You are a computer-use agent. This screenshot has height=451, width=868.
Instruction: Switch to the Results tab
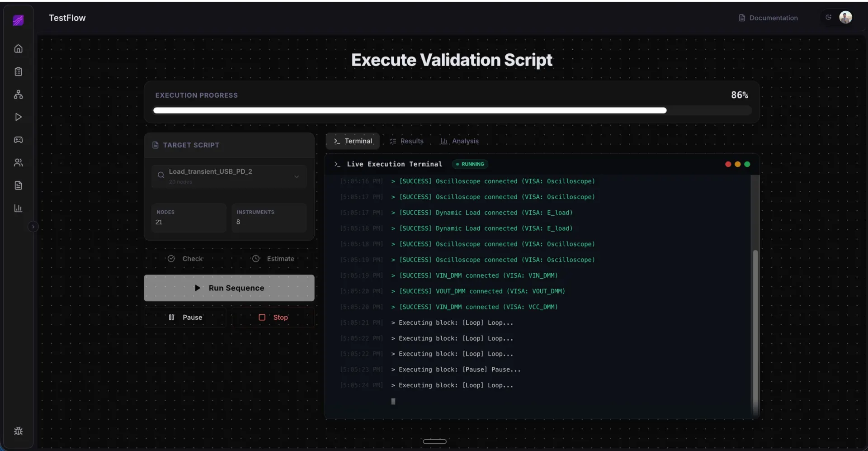click(x=406, y=141)
